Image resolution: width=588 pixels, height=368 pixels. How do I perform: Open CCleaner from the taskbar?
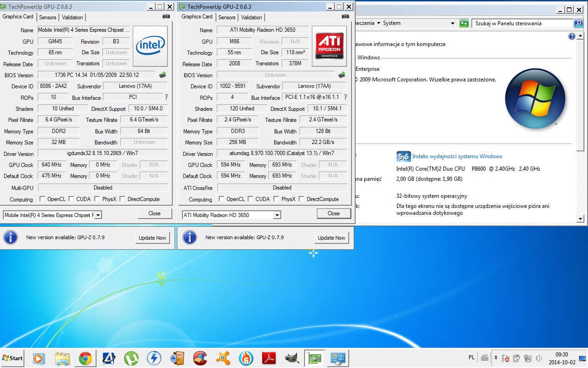[200, 358]
